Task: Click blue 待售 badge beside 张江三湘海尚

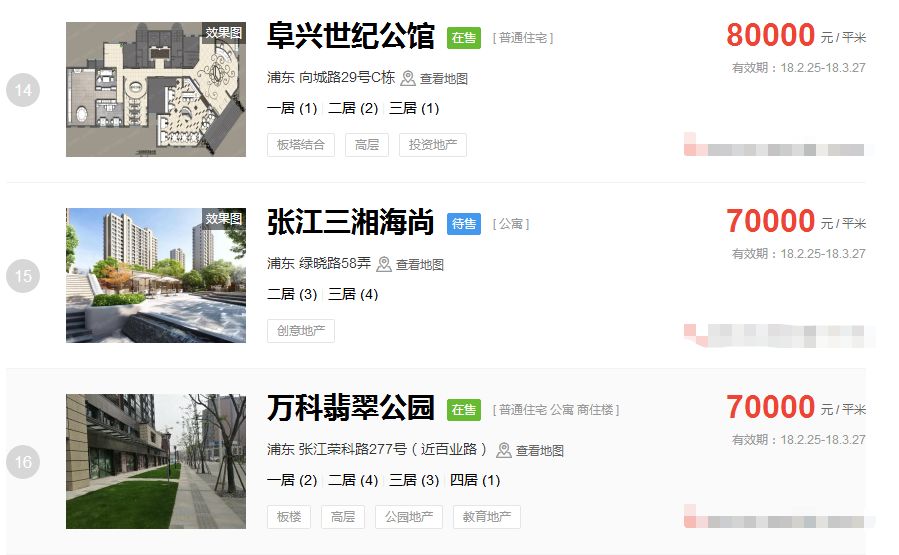Action: point(464,224)
